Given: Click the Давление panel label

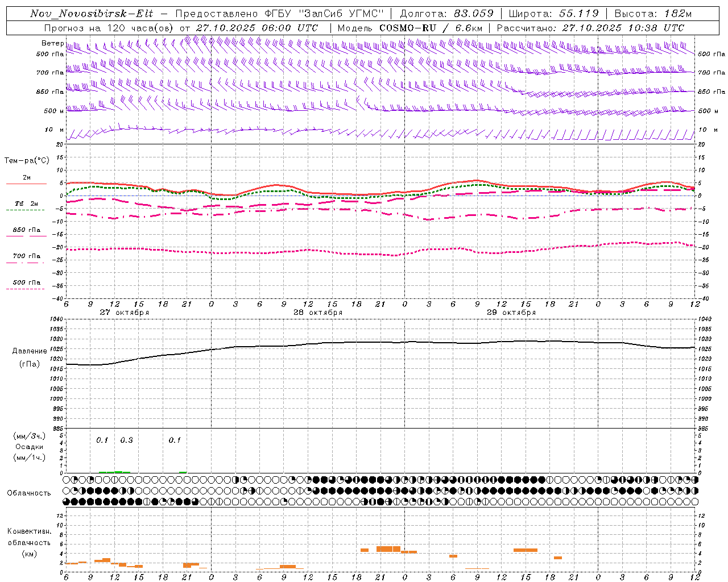Looking at the screenshot, I should [x=30, y=351].
